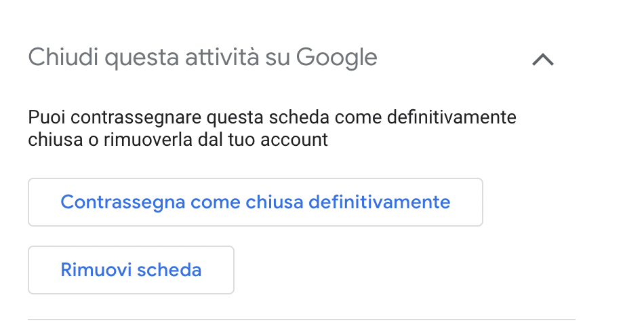Click the word 'scheda' inside the second button
This screenshot has height=327, width=644.
[169, 270]
